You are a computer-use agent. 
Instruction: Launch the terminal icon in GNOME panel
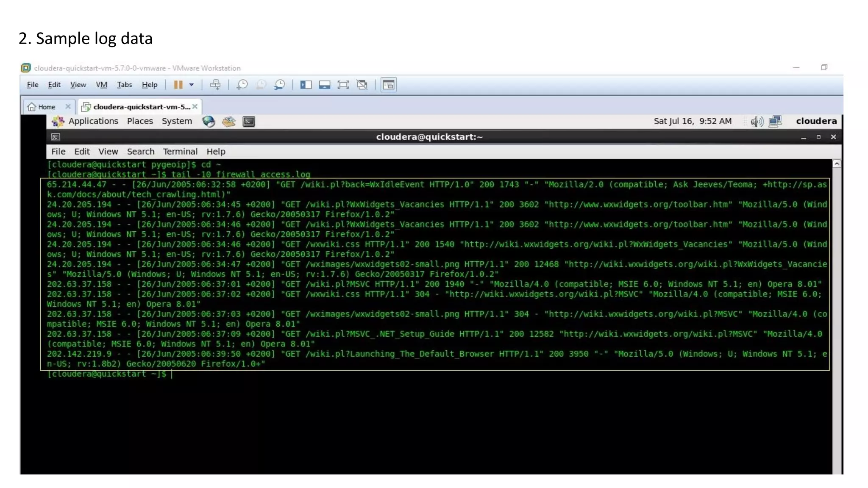click(x=249, y=122)
